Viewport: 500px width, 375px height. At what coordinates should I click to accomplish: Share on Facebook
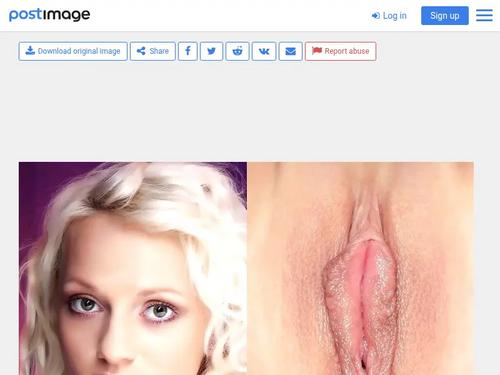pos(188,51)
